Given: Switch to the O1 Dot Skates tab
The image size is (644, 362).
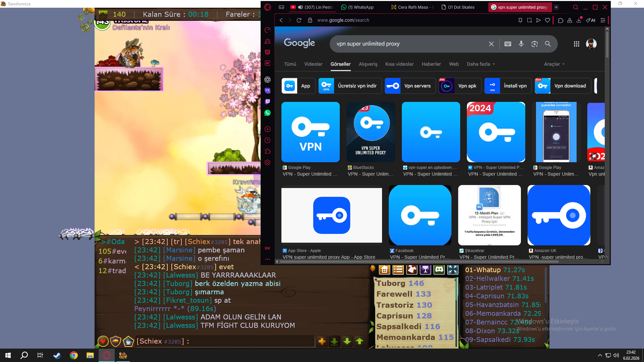Looking at the screenshot, I should (x=461, y=7).
